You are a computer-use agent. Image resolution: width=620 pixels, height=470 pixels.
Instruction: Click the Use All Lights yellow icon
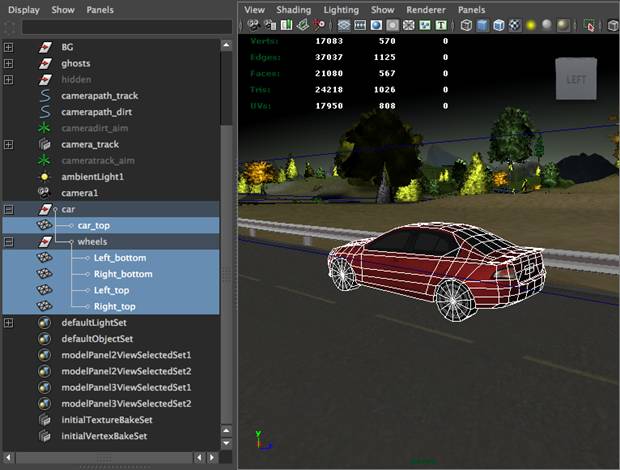[531, 25]
